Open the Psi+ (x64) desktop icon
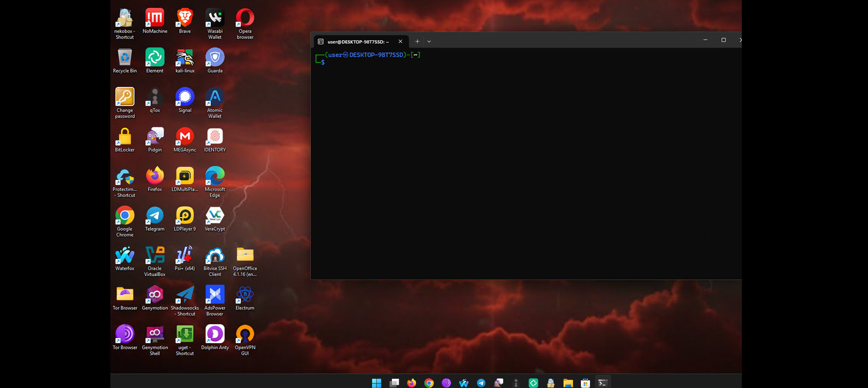Screen dimensions: 868x388 [185, 259]
